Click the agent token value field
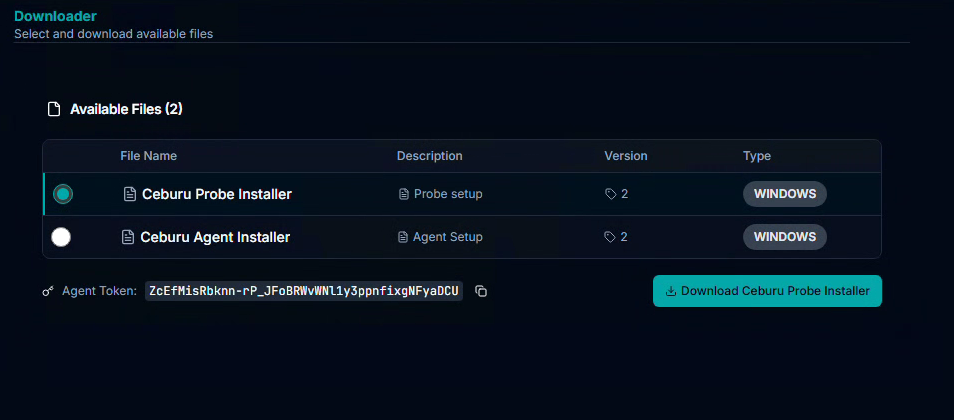This screenshot has width=954, height=420. click(x=304, y=291)
